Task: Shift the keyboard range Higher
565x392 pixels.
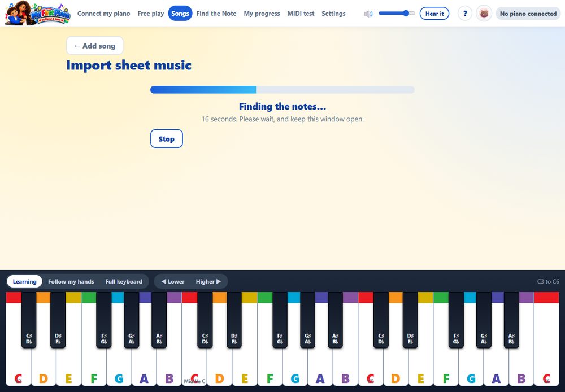Action: (x=208, y=281)
